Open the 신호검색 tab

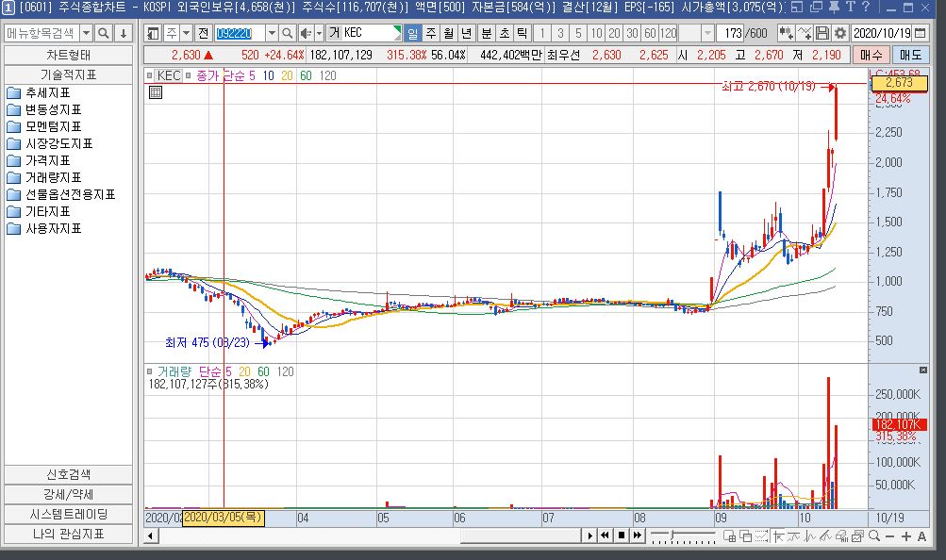tap(68, 474)
